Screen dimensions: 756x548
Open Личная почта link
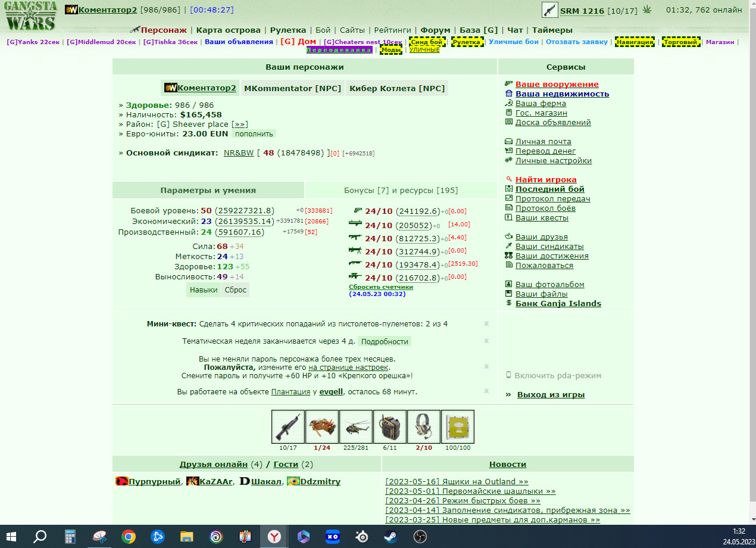click(543, 142)
